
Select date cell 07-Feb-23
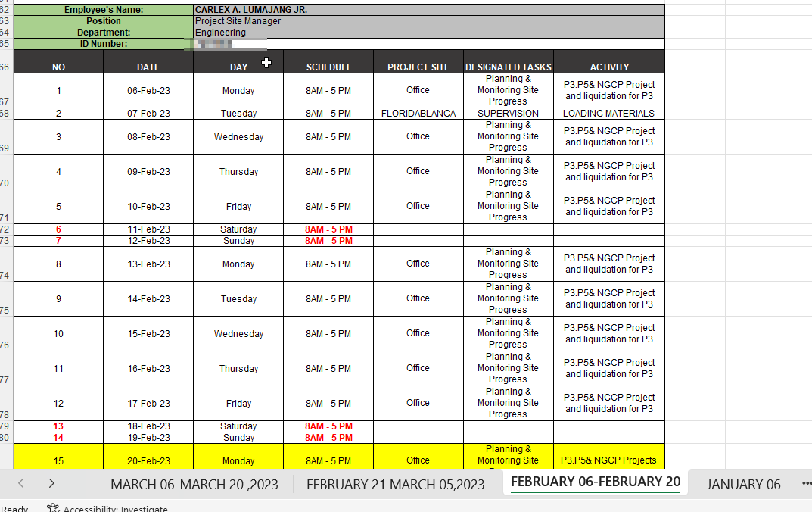pyautogui.click(x=148, y=114)
